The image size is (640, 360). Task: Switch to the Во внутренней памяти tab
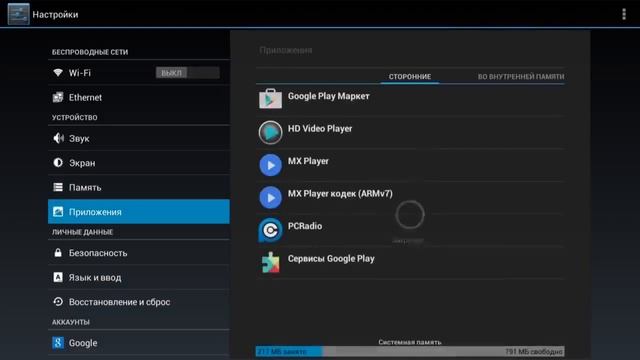[521, 76]
